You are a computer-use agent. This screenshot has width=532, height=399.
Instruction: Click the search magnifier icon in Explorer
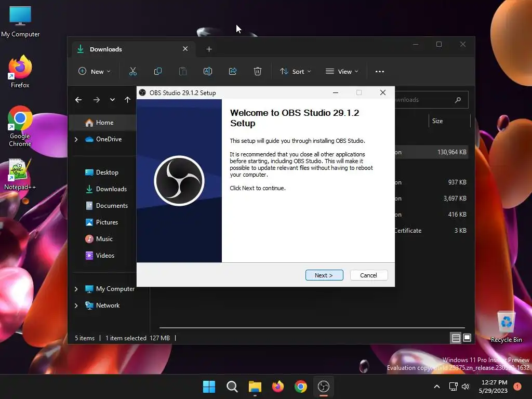(458, 100)
